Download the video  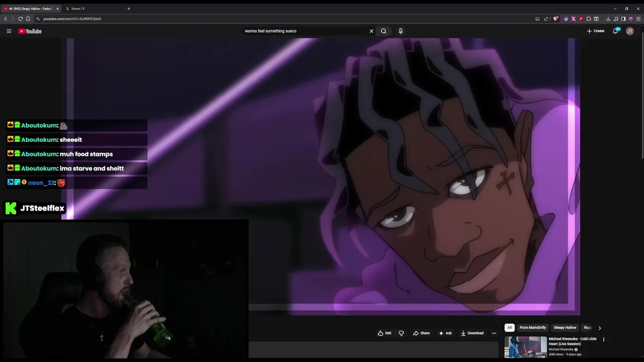point(472,333)
